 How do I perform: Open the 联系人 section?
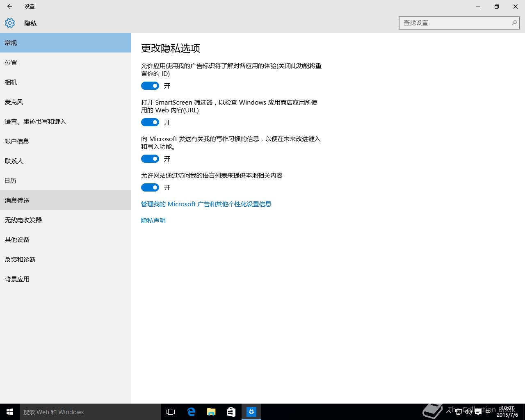66,161
